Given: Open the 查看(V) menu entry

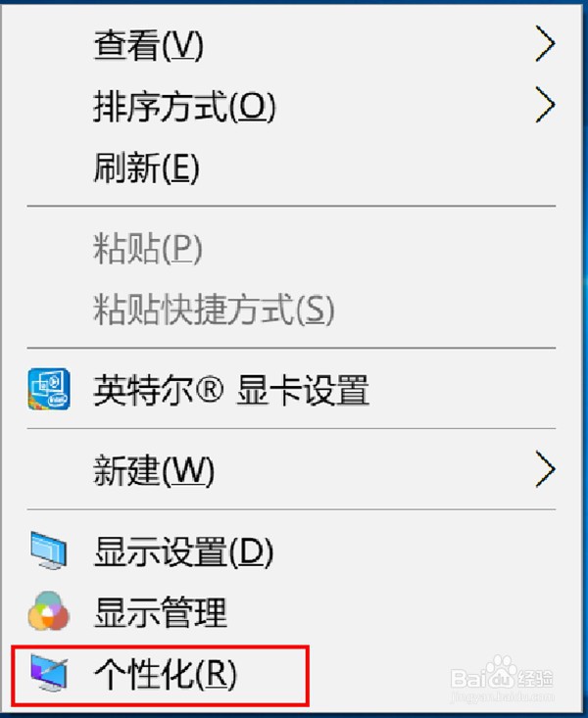Looking at the screenshot, I should click(x=291, y=44).
